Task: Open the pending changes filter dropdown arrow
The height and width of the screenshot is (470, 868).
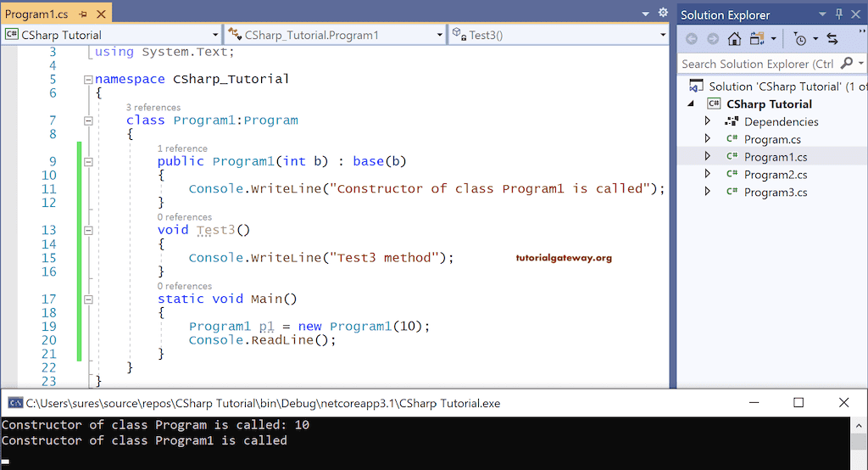Action: pos(815,38)
